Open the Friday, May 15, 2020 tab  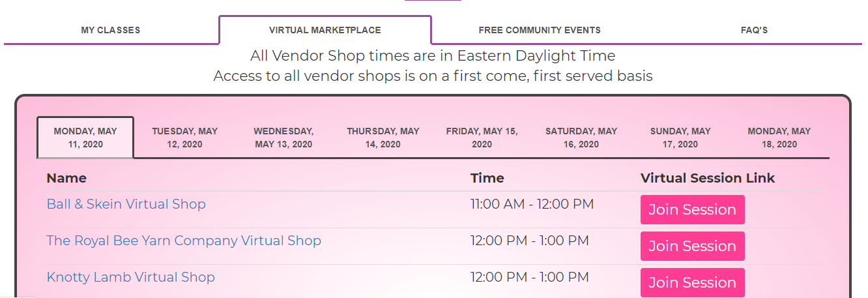coord(482,138)
